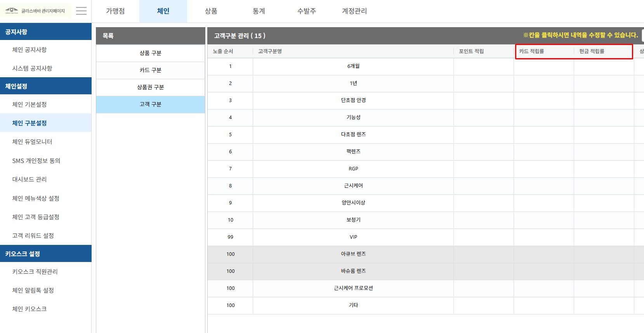The image size is (644, 333).
Task: Select the 체인 top menu tab
Action: point(163,11)
